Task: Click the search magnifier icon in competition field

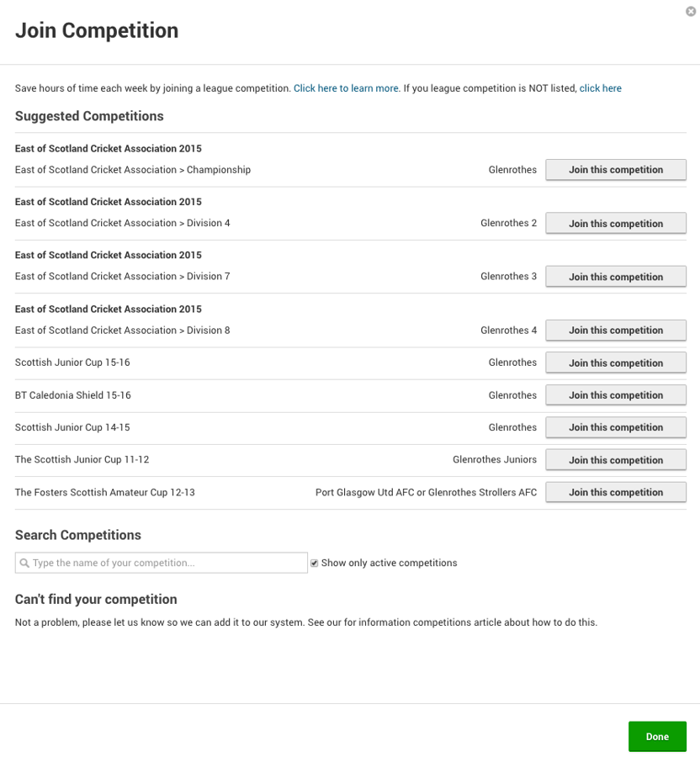Action: (x=24, y=563)
